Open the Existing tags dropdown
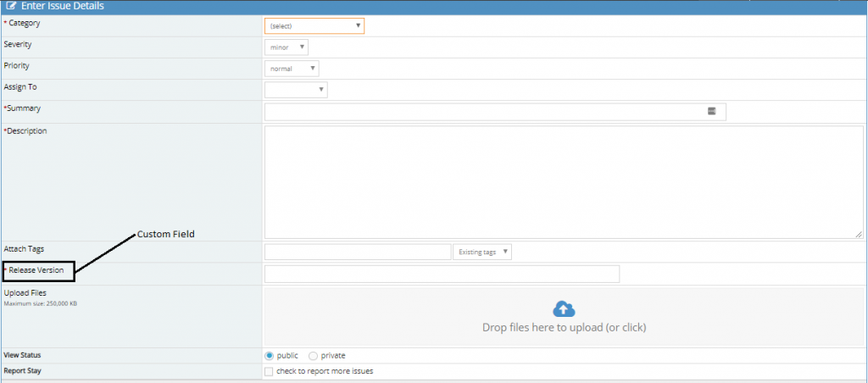This screenshot has height=383, width=868. point(482,253)
